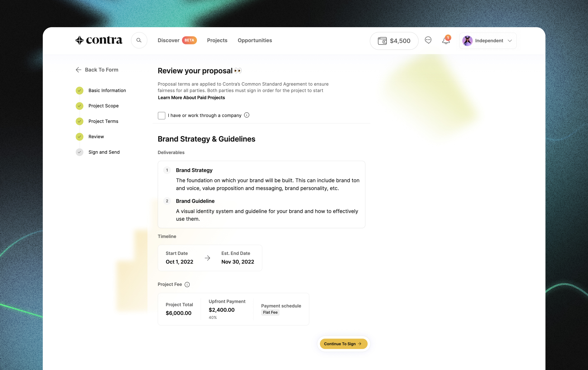
Task: Select the Basic Information step
Action: coord(107,90)
